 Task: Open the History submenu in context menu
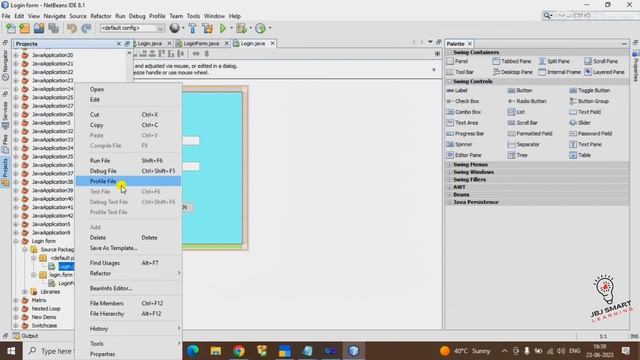(129, 329)
